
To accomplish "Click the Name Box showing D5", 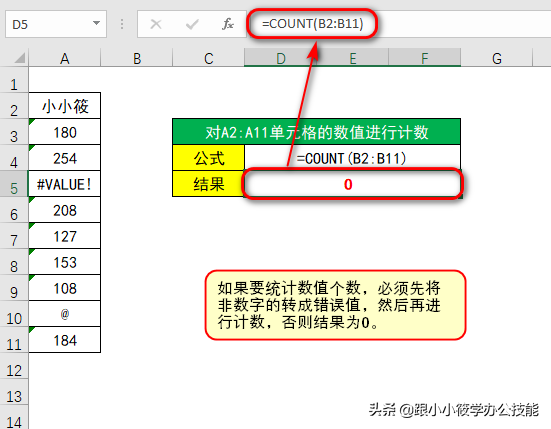I will pyautogui.click(x=56, y=24).
